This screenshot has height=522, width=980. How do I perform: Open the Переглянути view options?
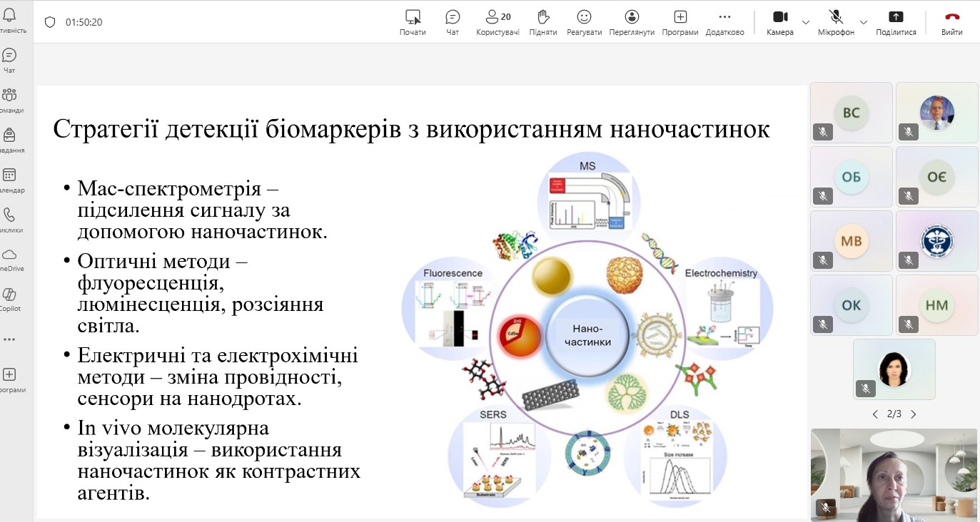tap(632, 22)
